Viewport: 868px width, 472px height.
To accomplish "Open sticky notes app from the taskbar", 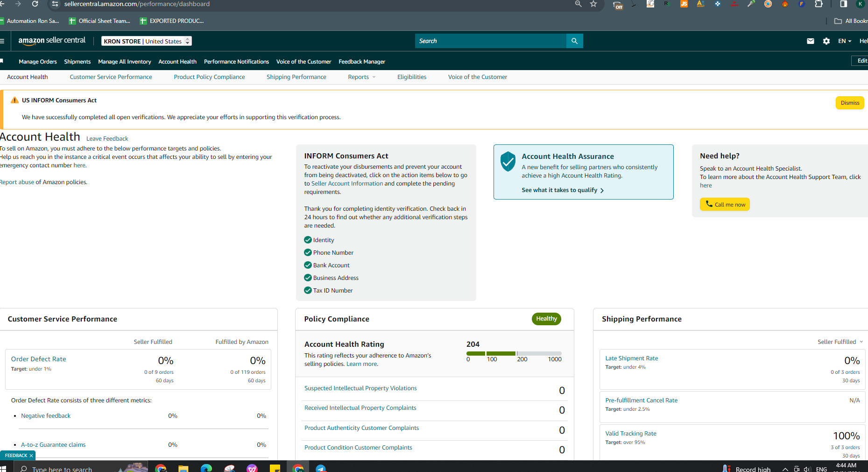I will pyautogui.click(x=275, y=468).
